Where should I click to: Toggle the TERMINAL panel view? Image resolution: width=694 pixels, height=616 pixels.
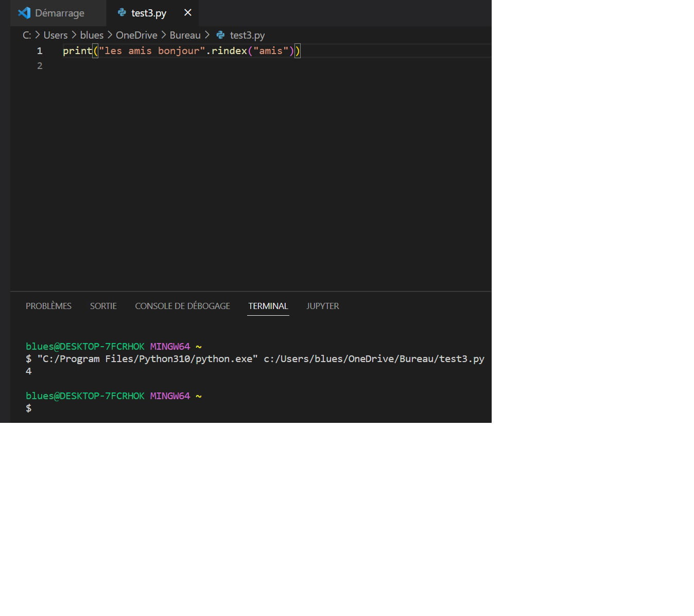pos(268,306)
